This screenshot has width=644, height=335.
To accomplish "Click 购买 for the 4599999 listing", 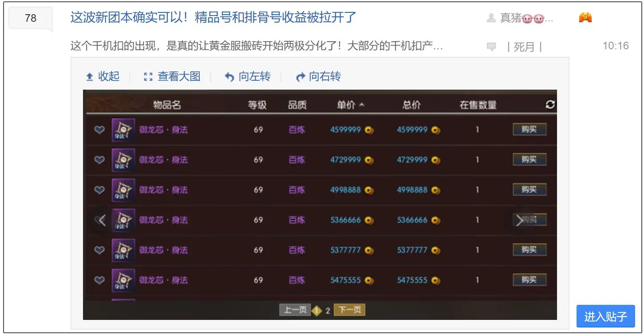I will [529, 130].
